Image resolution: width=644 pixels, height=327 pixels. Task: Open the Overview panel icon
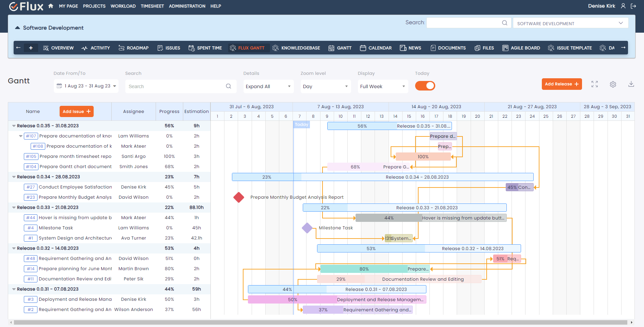pos(45,48)
